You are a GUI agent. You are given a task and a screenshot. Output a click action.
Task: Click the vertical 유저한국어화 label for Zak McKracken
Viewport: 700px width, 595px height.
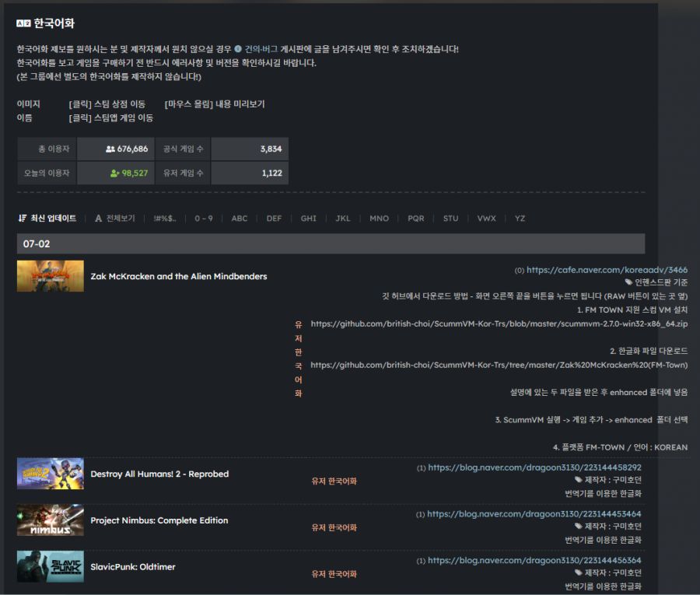point(298,359)
